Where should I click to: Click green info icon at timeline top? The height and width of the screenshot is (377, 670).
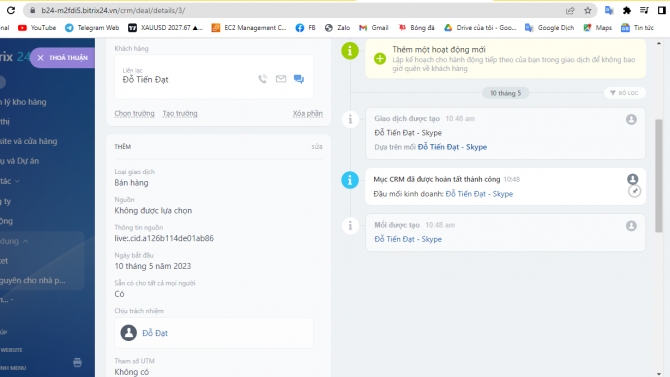point(350,51)
